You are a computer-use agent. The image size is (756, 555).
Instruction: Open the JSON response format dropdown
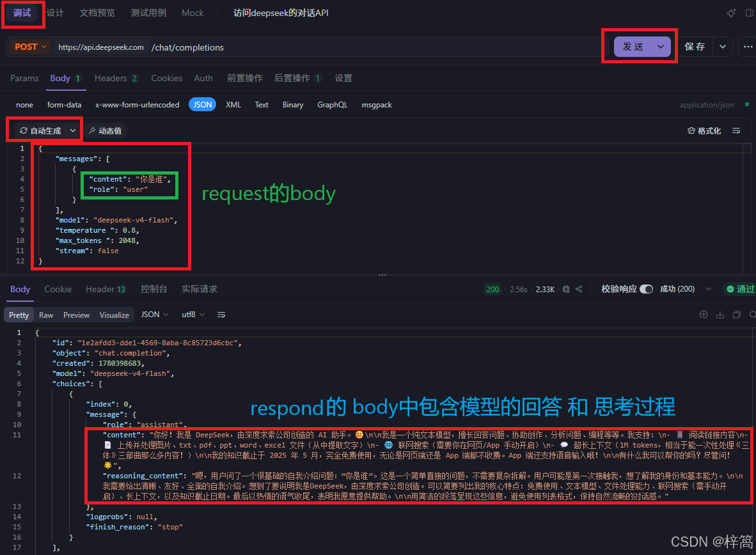pyautogui.click(x=154, y=315)
